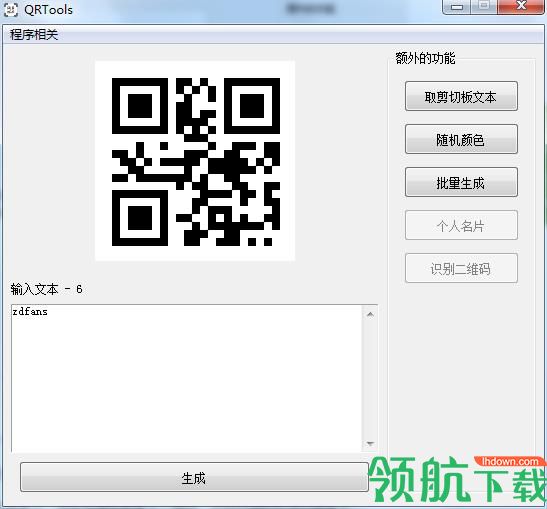The height and width of the screenshot is (509, 547).
Task: Focus the input text box containing zdfans
Action: point(187,379)
